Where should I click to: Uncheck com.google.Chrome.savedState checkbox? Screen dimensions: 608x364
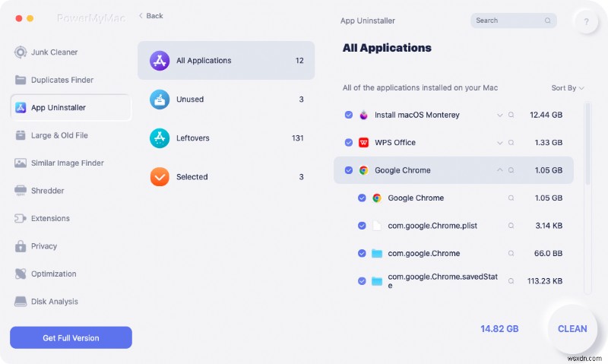coord(362,280)
